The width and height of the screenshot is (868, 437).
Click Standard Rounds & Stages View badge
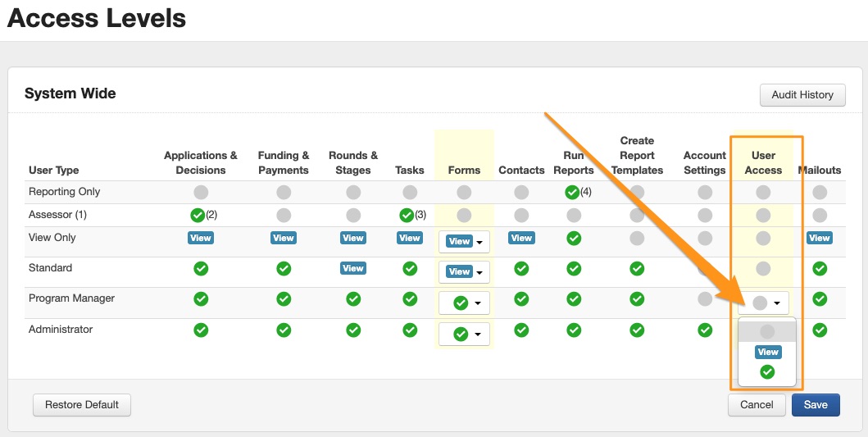pyautogui.click(x=352, y=268)
